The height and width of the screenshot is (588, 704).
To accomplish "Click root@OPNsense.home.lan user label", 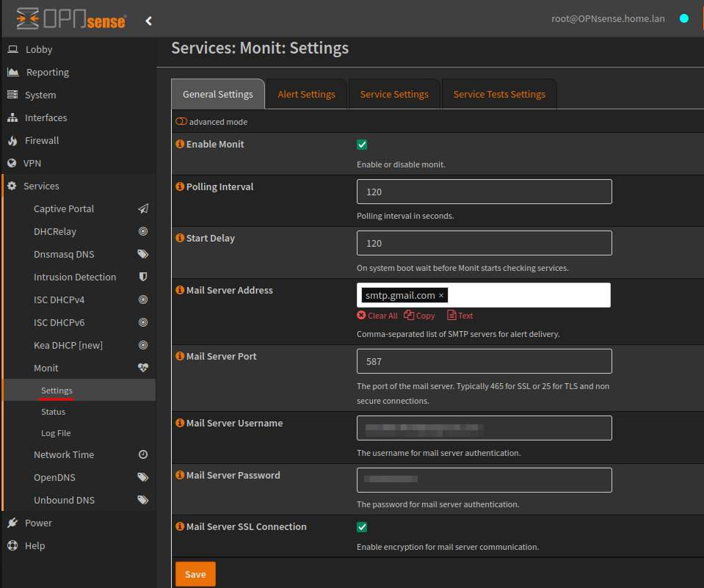I will pyautogui.click(x=608, y=18).
